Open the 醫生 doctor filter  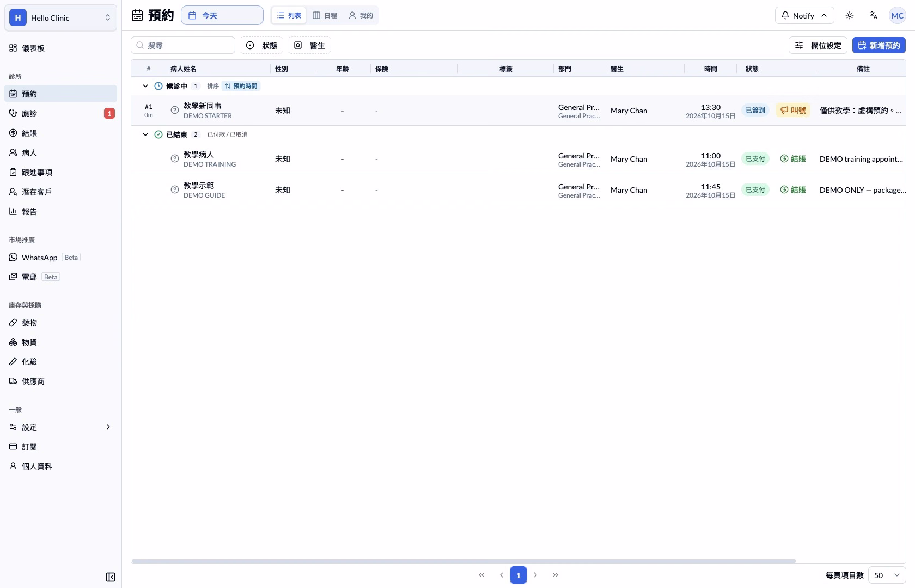point(309,45)
